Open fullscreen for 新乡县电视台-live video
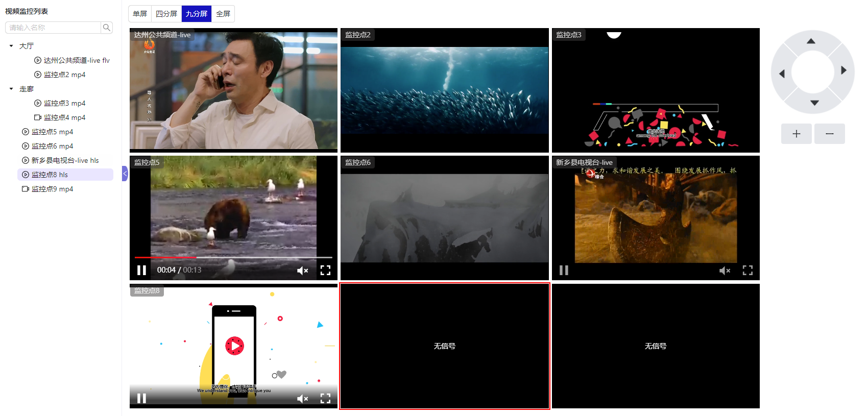This screenshot has height=416, width=868. [x=748, y=270]
